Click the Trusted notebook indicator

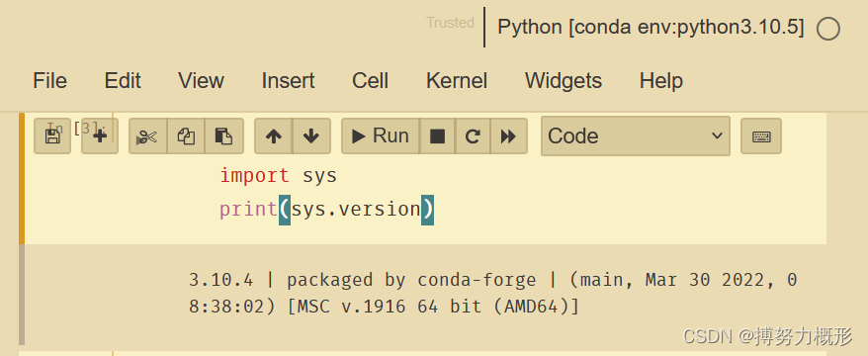coord(450,23)
